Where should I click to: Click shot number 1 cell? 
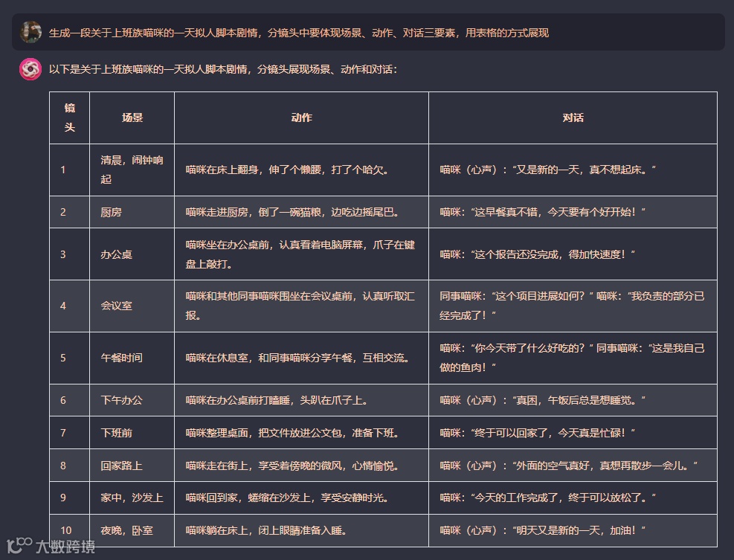pos(69,170)
